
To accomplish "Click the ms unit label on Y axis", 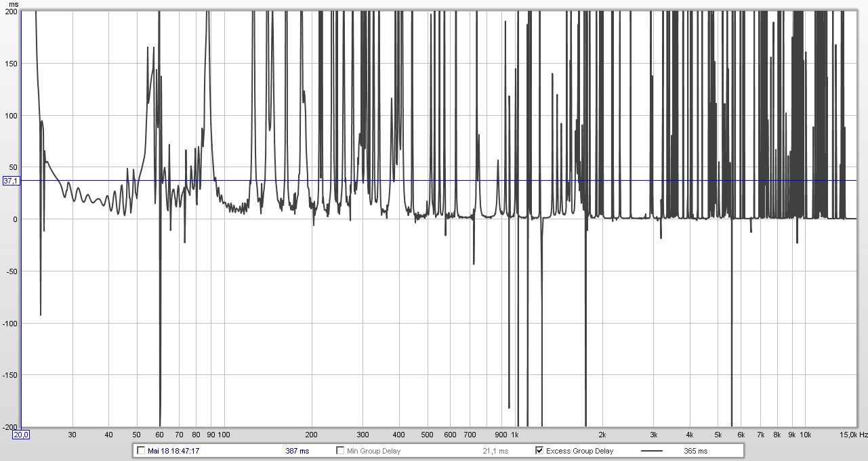I will pyautogui.click(x=13, y=4).
